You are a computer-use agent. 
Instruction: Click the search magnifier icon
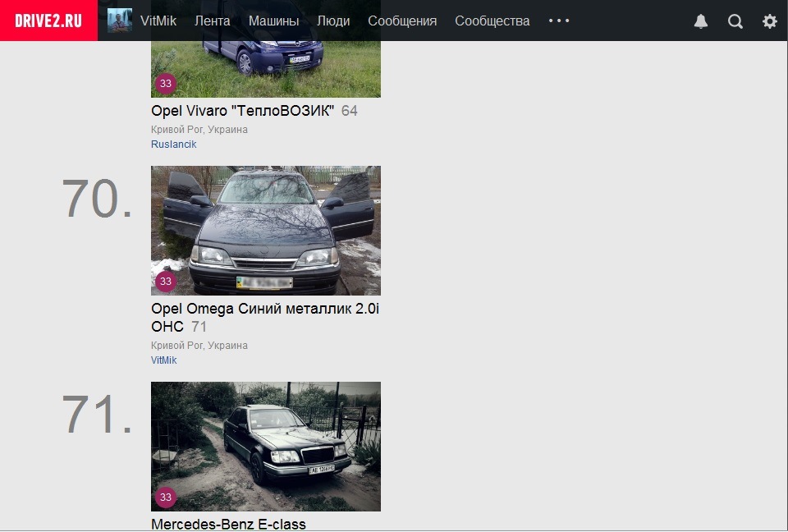[x=735, y=21]
